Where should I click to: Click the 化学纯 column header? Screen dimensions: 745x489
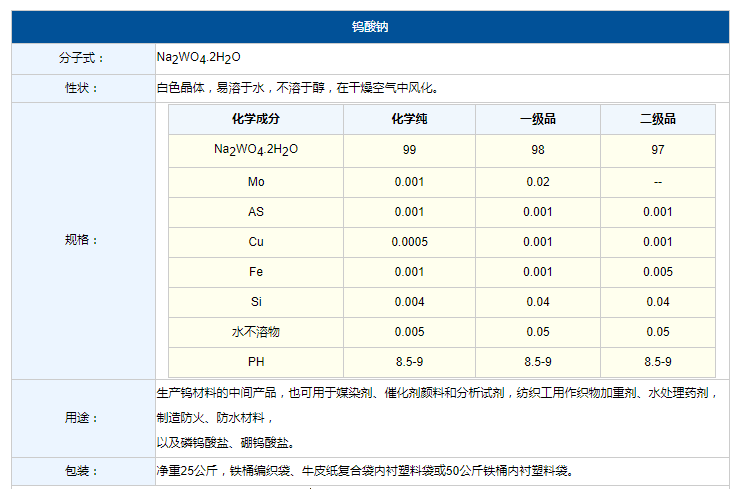coord(409,119)
